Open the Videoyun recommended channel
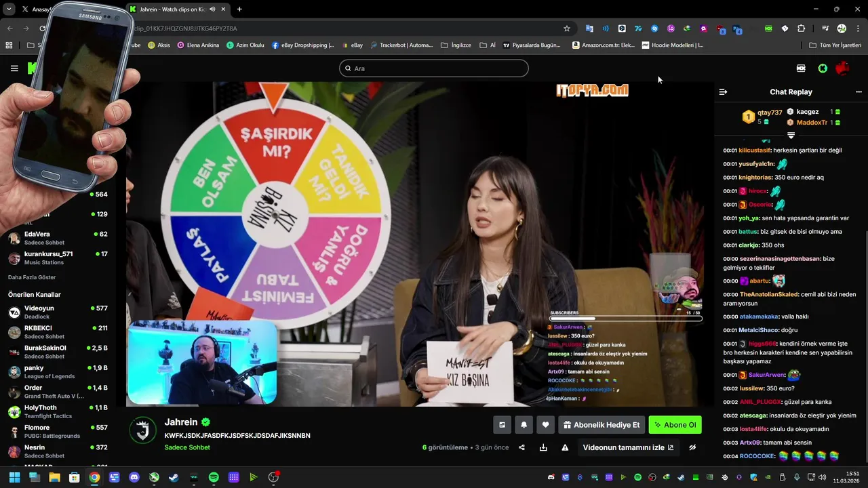This screenshot has height=488, width=868. 58,312
